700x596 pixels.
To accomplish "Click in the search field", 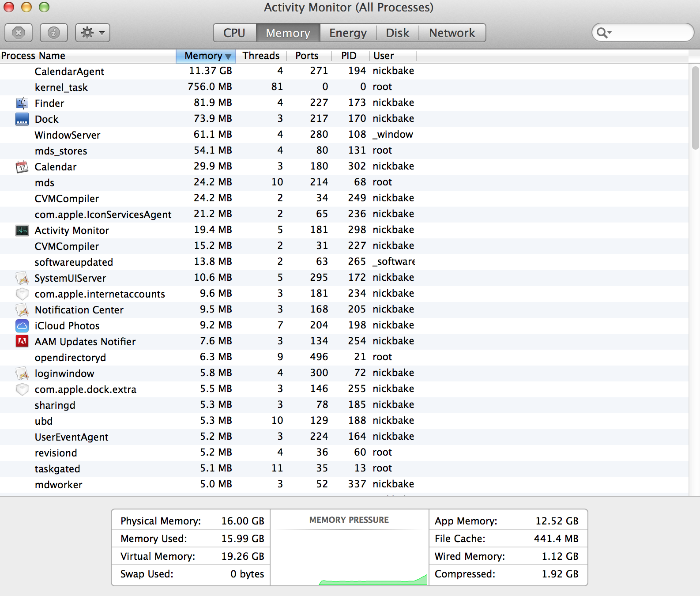I will coord(643,33).
